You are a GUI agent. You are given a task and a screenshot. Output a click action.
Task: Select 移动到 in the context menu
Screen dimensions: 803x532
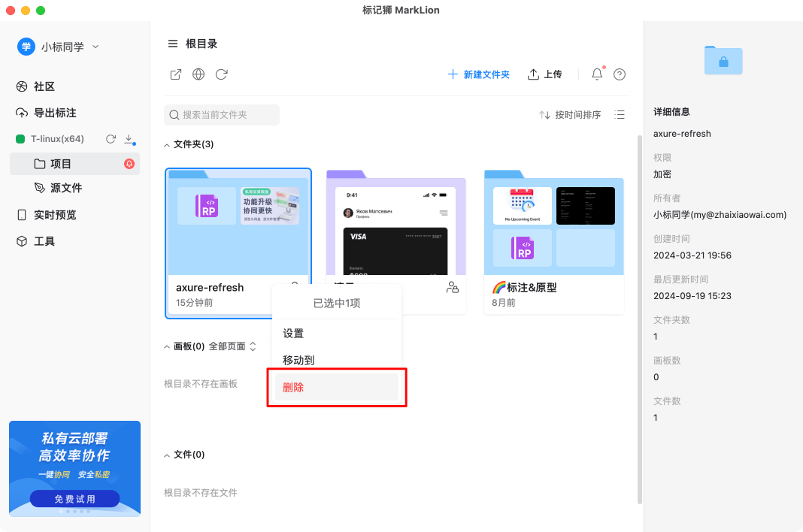coord(336,360)
